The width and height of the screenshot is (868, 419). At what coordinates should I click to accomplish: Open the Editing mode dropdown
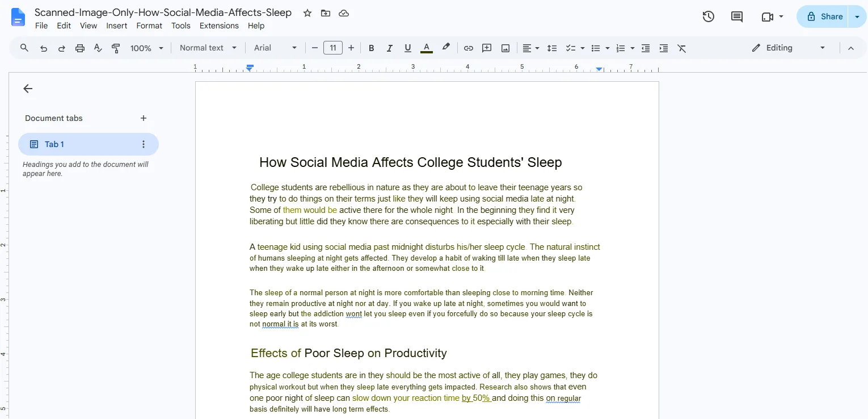pyautogui.click(x=789, y=48)
